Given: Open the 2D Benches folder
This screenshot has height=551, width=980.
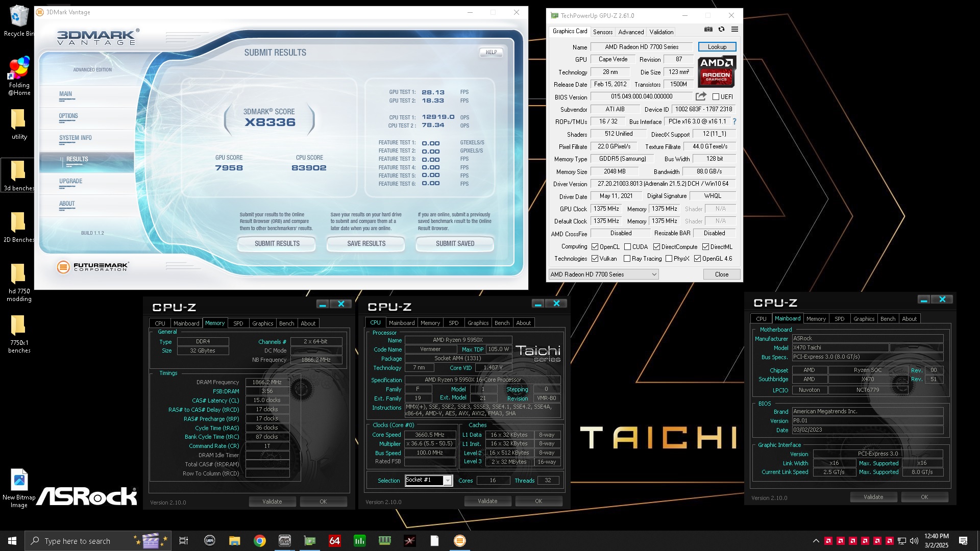Looking at the screenshot, I should tap(18, 227).
